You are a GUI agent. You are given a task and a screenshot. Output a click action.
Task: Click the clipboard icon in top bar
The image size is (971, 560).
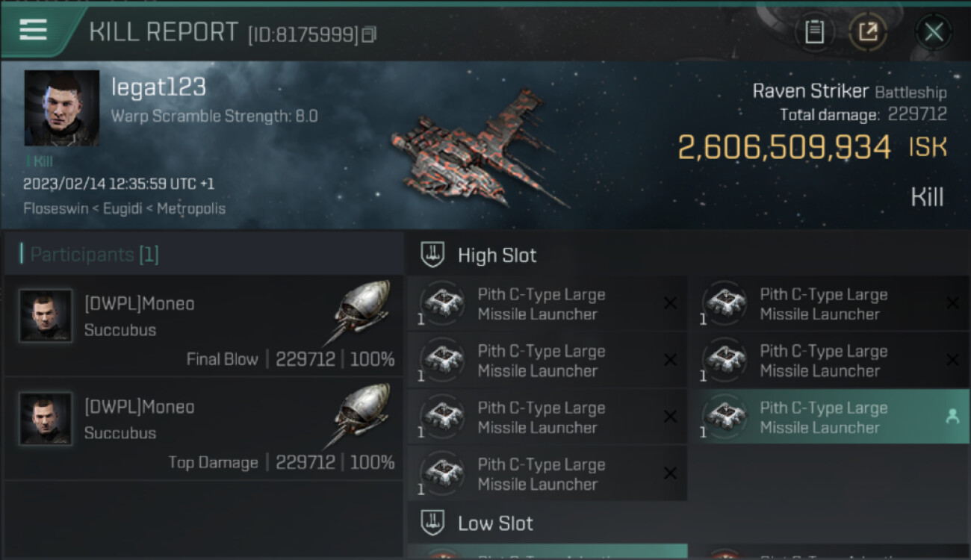pyautogui.click(x=814, y=32)
